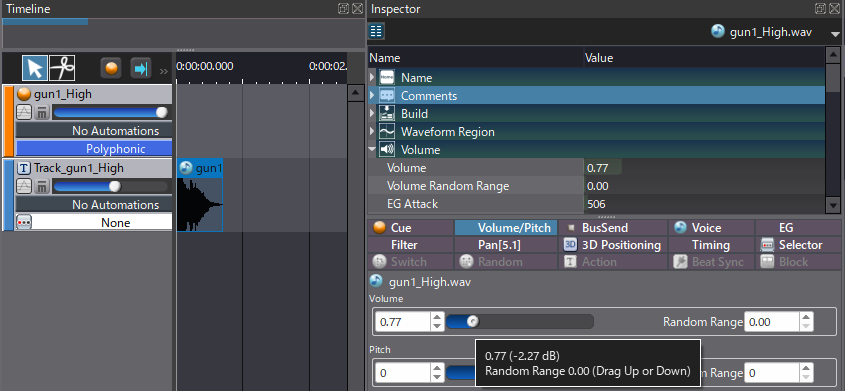Screen dimensions: 845x391
Task: Switch to the Cue tab
Action: (x=411, y=228)
